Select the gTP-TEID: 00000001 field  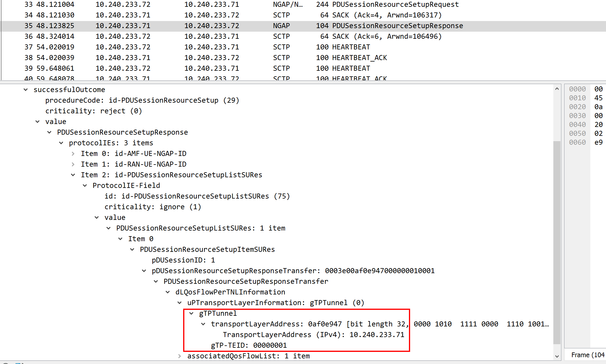pos(249,345)
